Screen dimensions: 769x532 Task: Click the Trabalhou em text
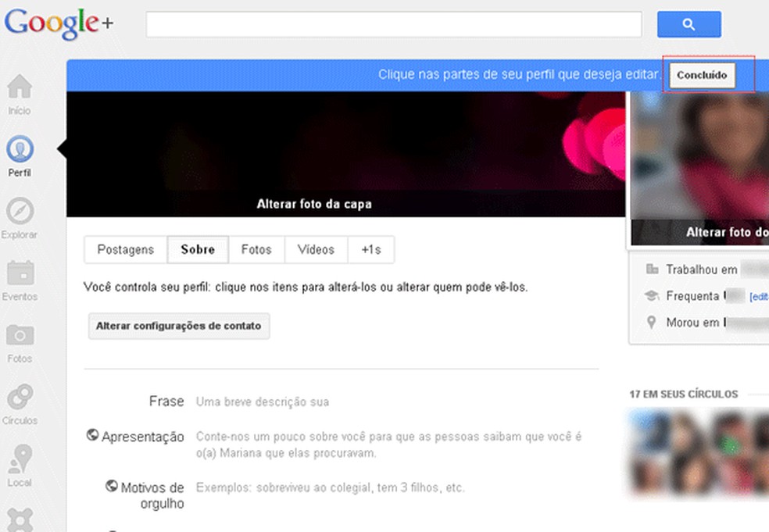pyautogui.click(x=701, y=270)
